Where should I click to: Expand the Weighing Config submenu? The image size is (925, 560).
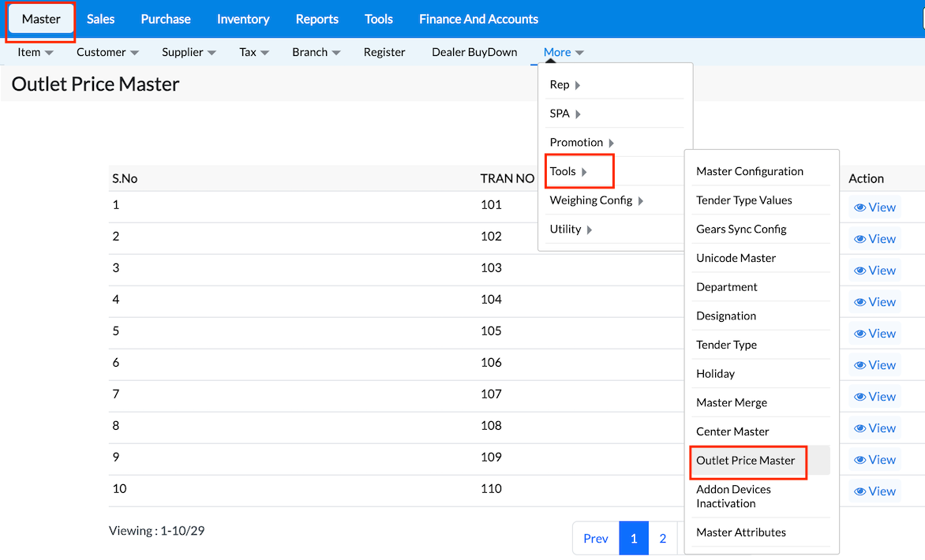(x=597, y=200)
